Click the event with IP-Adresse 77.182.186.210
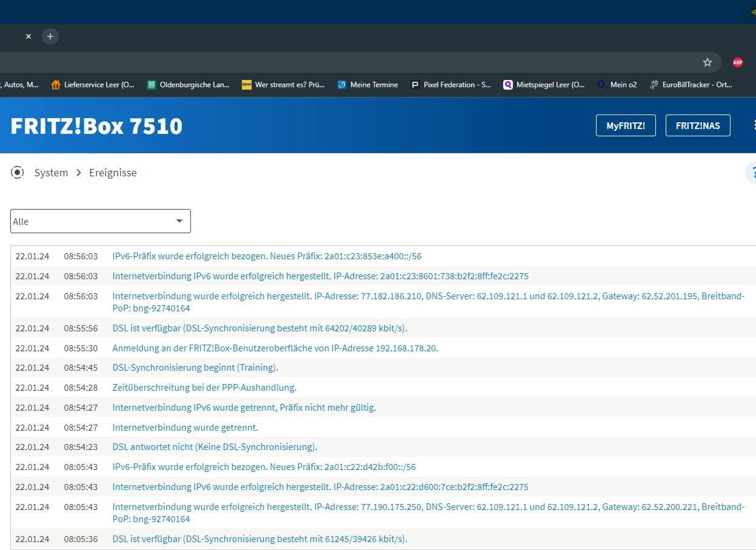This screenshot has height=550, width=756. [x=429, y=302]
